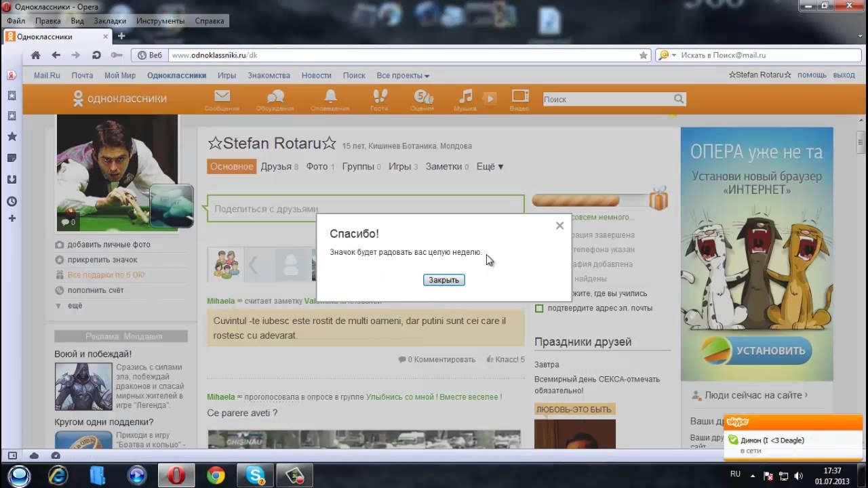Click Закрыть button in the dialog
The image size is (868, 488).
(x=444, y=280)
